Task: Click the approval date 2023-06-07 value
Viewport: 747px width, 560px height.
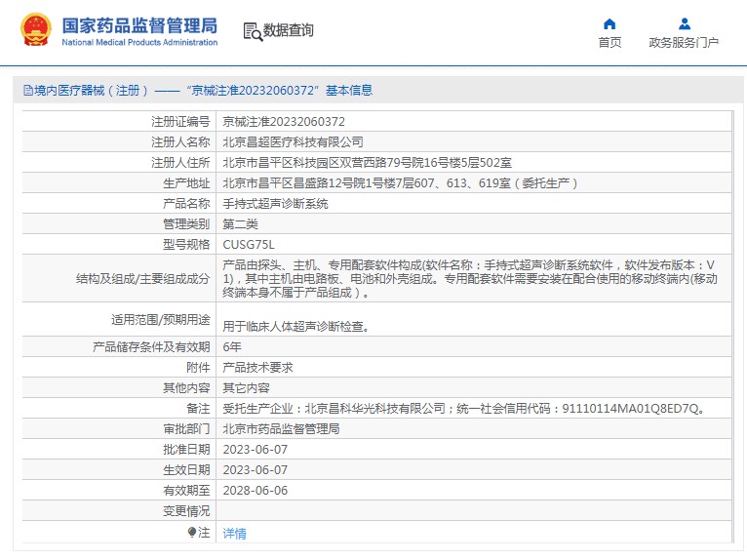Action: [x=256, y=450]
